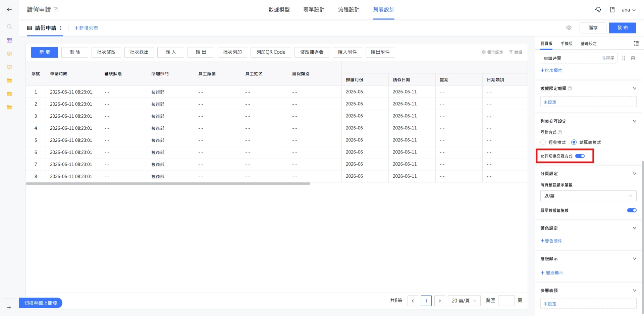Click the 新增 button
The height and width of the screenshot is (316, 644).
point(45,52)
